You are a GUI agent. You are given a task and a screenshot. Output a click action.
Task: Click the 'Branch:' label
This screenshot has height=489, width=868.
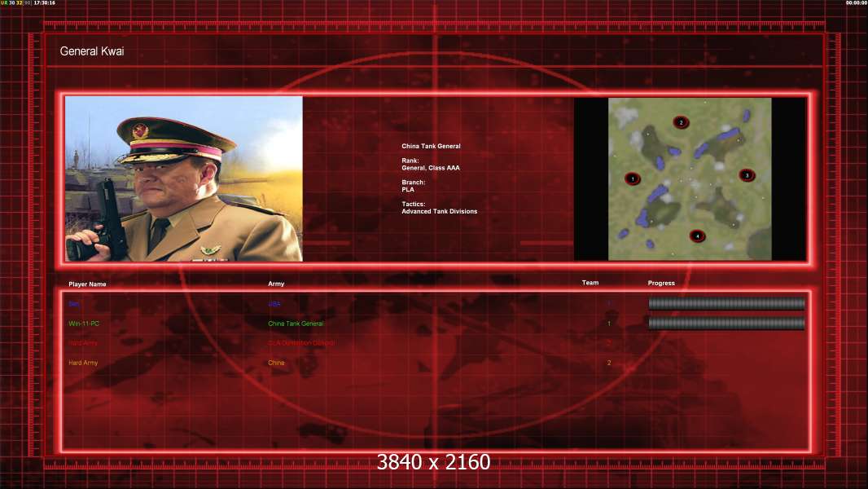(x=413, y=183)
